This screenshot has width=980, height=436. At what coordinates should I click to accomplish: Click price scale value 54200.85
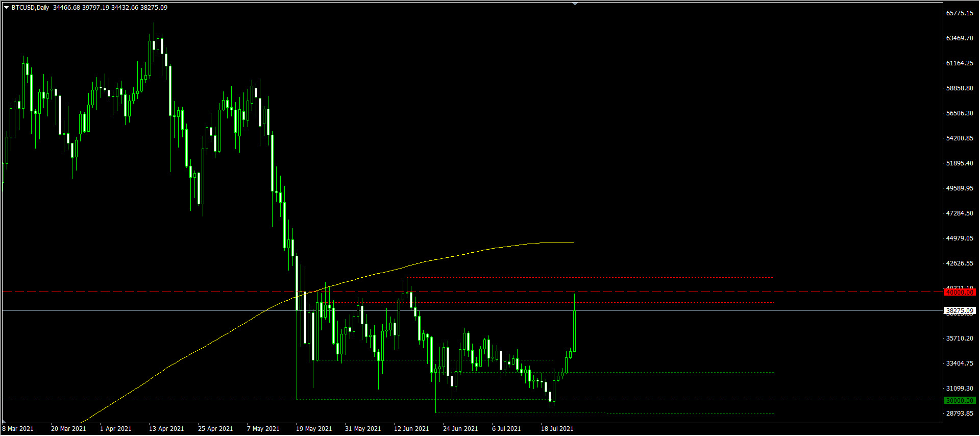tap(960, 138)
